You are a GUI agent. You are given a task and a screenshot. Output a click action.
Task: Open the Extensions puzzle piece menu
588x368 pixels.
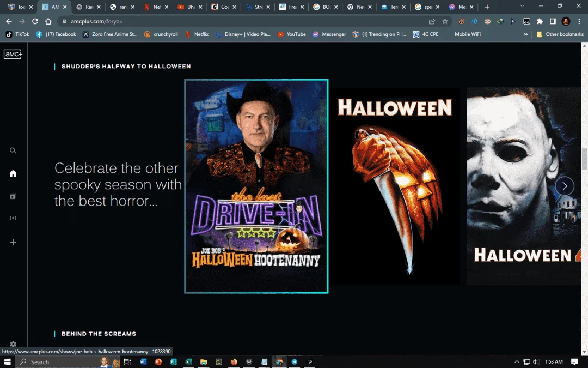[x=540, y=21]
